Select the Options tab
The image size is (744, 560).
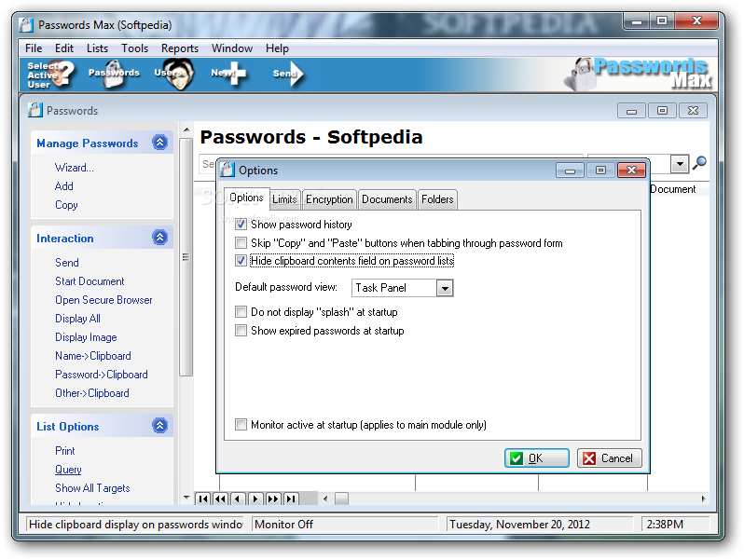click(247, 198)
